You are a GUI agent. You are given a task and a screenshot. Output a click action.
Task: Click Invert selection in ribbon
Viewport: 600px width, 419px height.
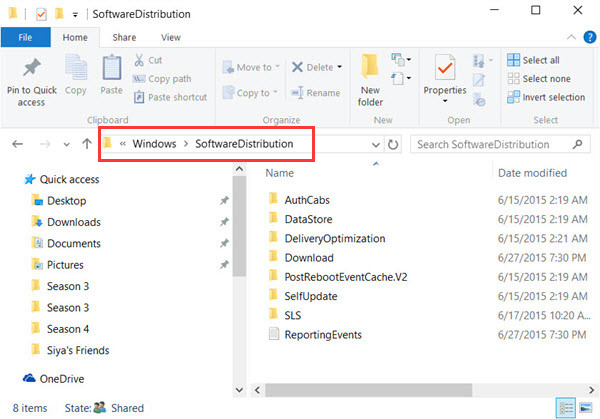pyautogui.click(x=546, y=97)
